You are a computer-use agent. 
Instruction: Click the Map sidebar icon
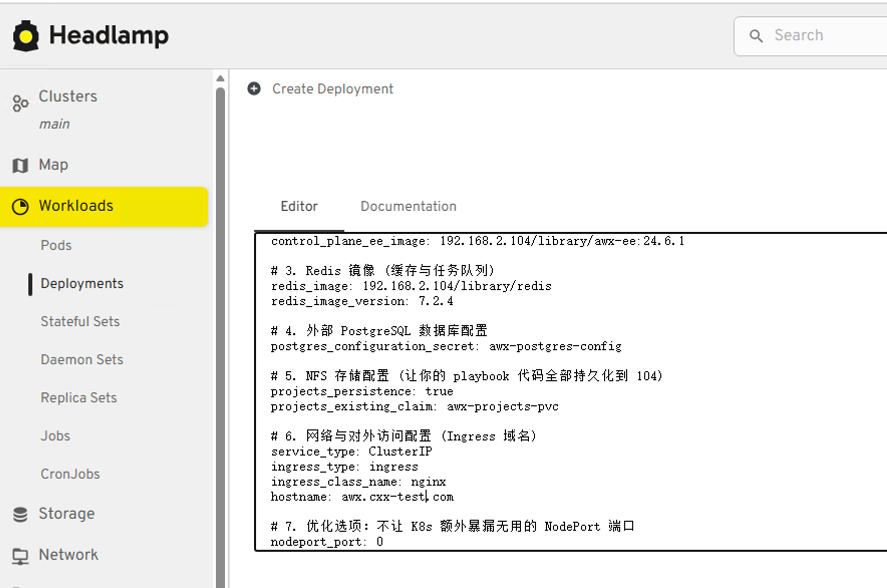tap(20, 165)
